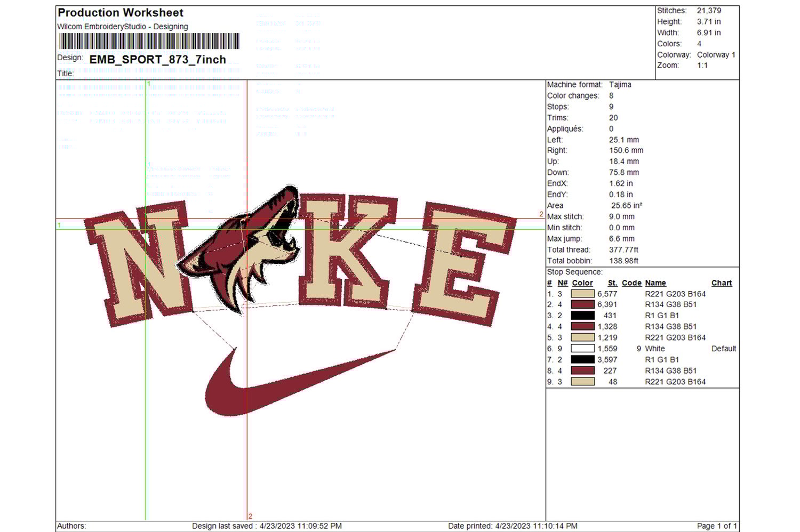Select stitch count "3,597" in stop 7
Image resolution: width=800 pixels, height=532 pixels.
tap(607, 359)
